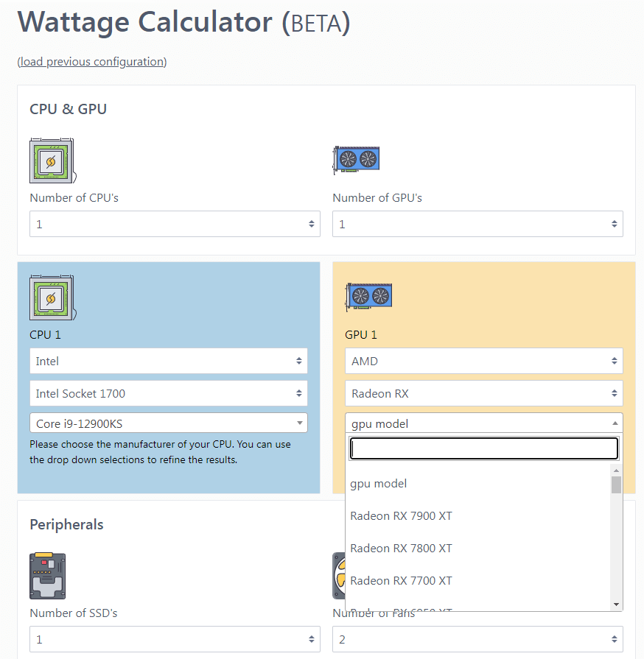
Task: Click load previous configuration link
Action: 92,62
